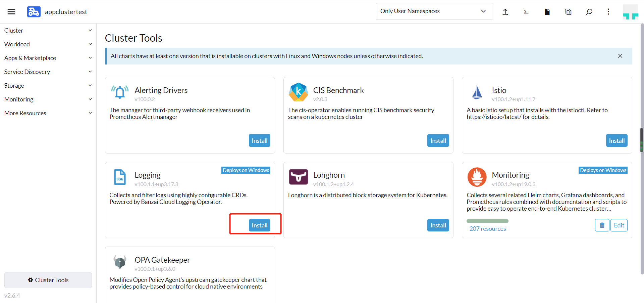Click the Import YAML upload icon

tap(505, 12)
